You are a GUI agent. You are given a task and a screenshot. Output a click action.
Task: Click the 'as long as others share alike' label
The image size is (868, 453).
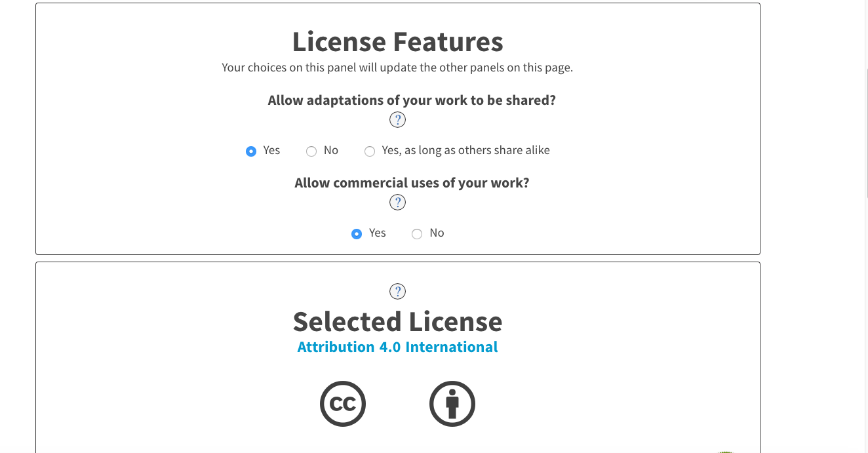[x=477, y=150]
